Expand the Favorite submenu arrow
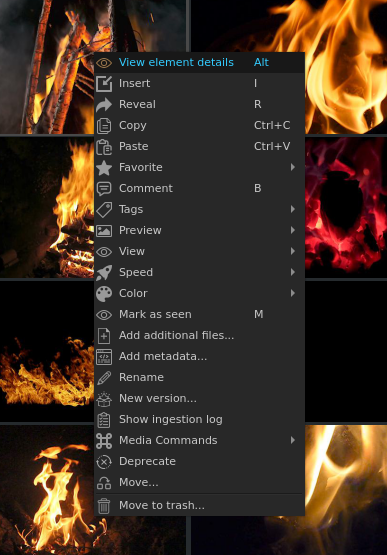Screen dimensions: 387x555 coord(292,167)
